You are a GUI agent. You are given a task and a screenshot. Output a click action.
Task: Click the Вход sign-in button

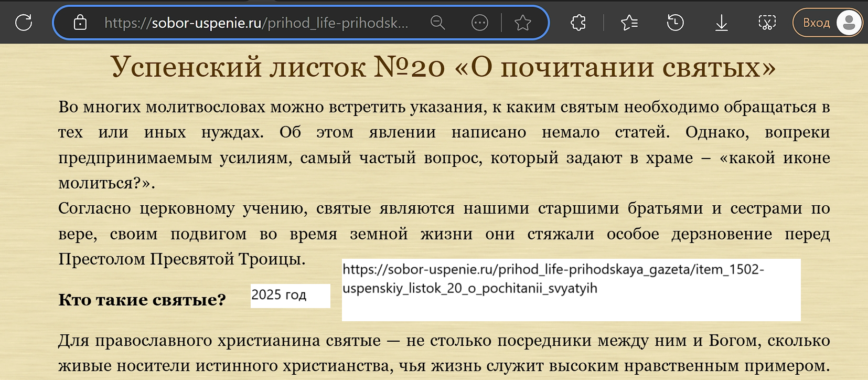point(816,23)
